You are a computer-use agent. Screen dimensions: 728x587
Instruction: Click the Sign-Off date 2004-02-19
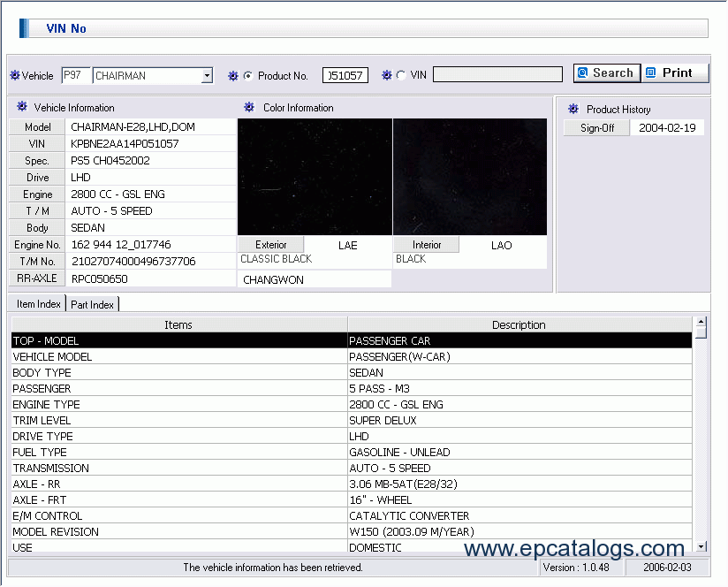667,127
